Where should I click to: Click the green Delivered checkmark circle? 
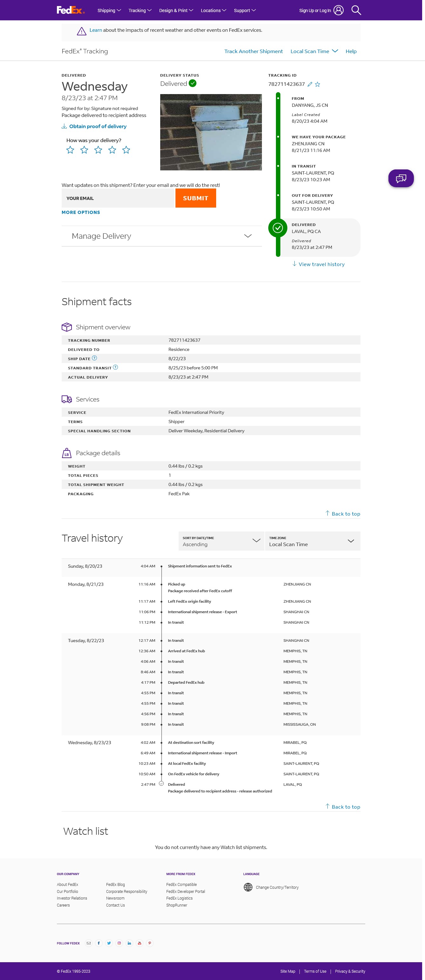click(193, 83)
